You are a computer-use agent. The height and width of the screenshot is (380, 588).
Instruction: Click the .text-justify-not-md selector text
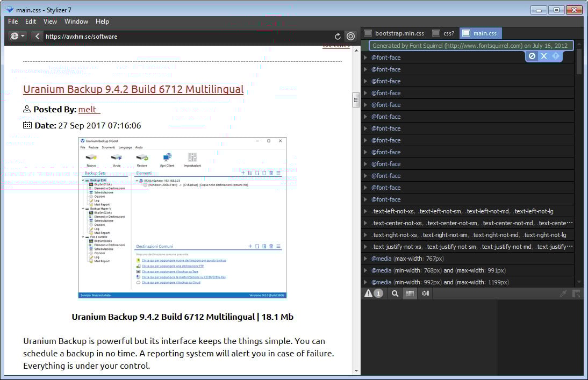(x=507, y=247)
